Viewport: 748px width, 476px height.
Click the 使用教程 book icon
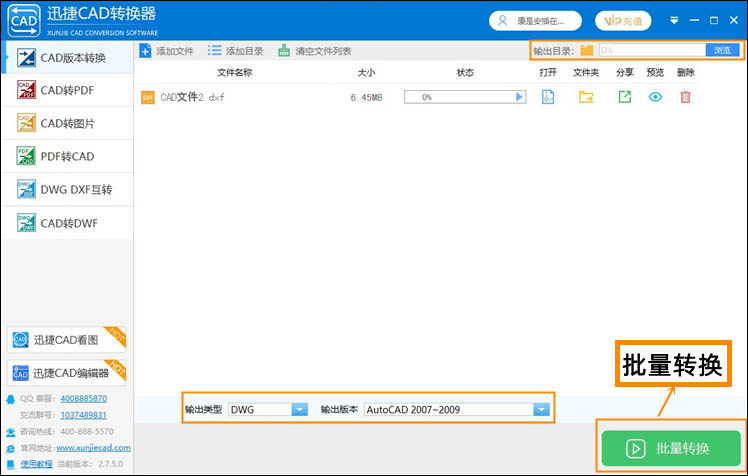10,464
